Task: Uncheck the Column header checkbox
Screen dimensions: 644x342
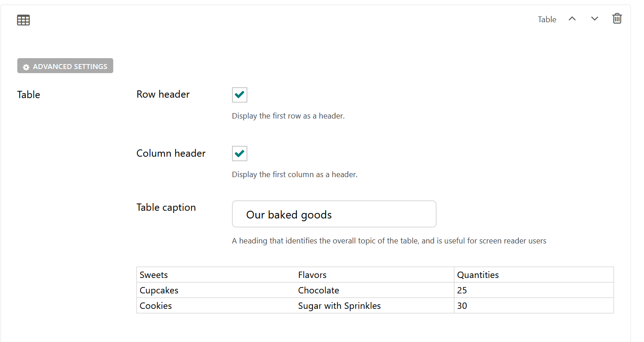Action: tap(240, 154)
